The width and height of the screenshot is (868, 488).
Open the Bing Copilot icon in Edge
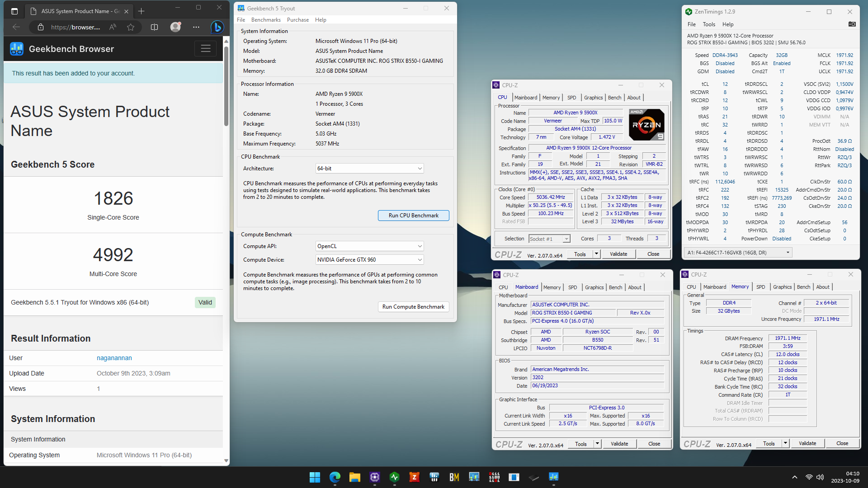[217, 27]
